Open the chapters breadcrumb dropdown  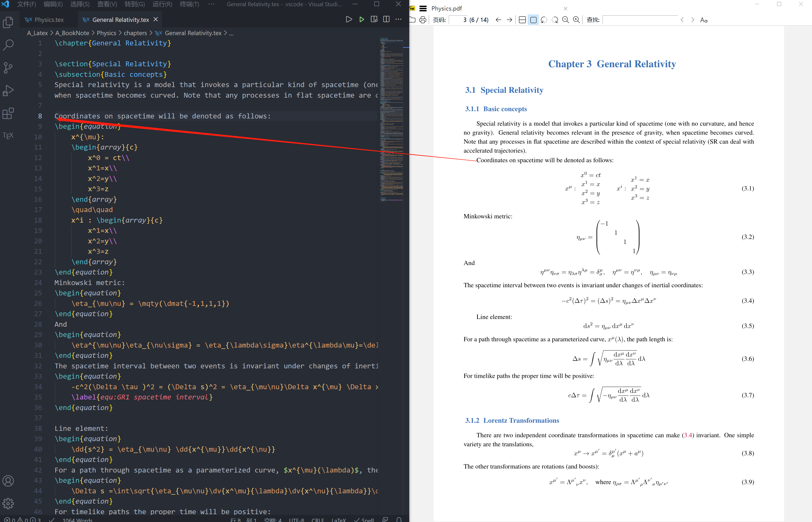coord(135,33)
